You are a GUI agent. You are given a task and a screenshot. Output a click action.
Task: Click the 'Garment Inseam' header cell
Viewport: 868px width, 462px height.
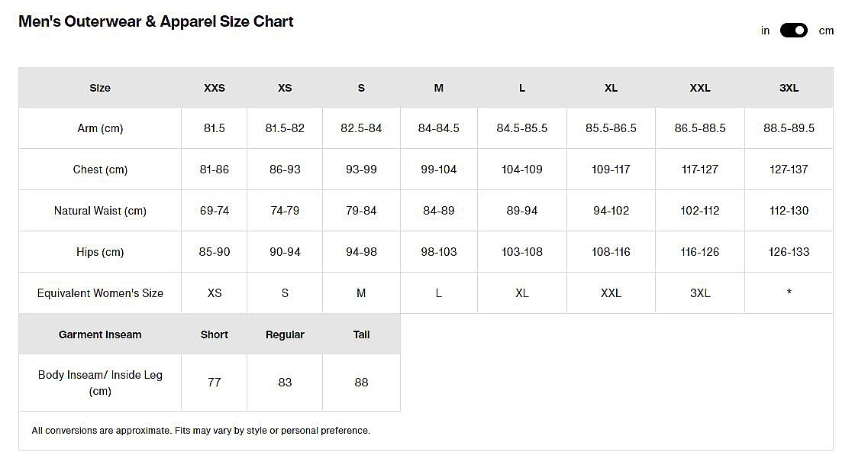(100, 334)
